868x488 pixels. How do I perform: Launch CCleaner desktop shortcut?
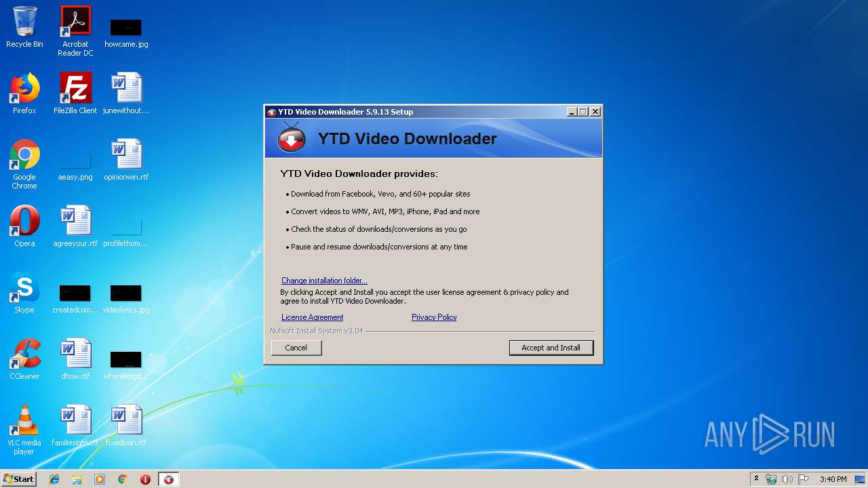[x=24, y=359]
